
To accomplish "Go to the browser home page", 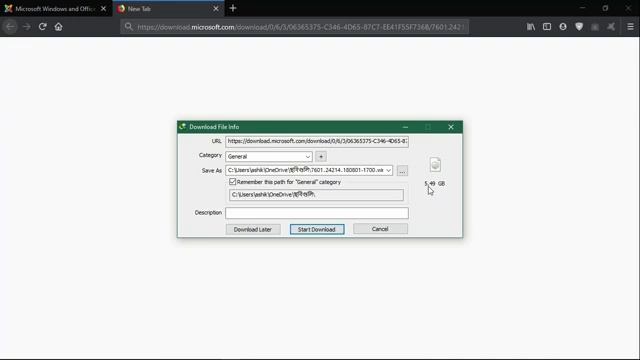I will (58, 27).
